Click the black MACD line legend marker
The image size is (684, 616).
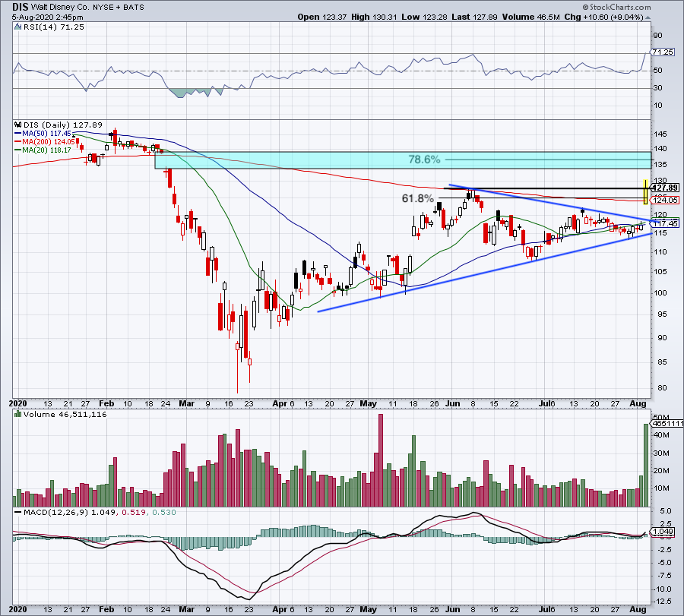point(17,512)
